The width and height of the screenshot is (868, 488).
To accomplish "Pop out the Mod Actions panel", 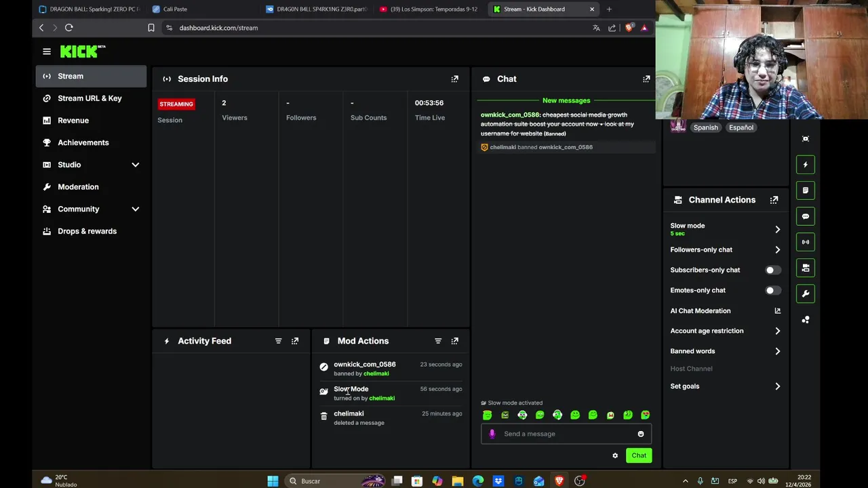I will 455,341.
